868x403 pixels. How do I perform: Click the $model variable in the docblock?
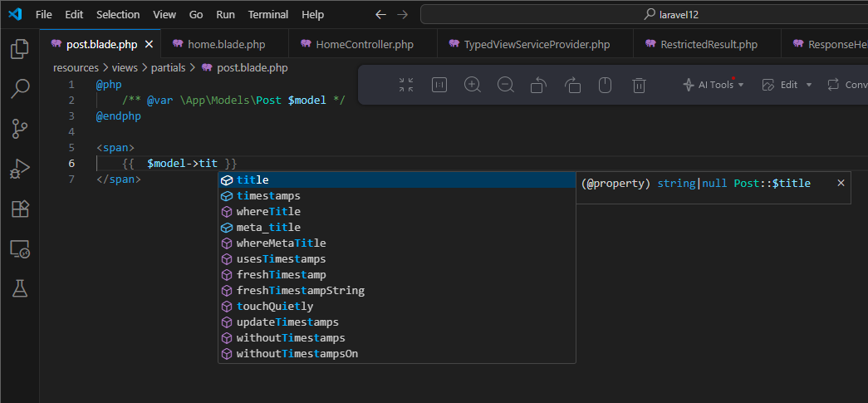pos(306,101)
